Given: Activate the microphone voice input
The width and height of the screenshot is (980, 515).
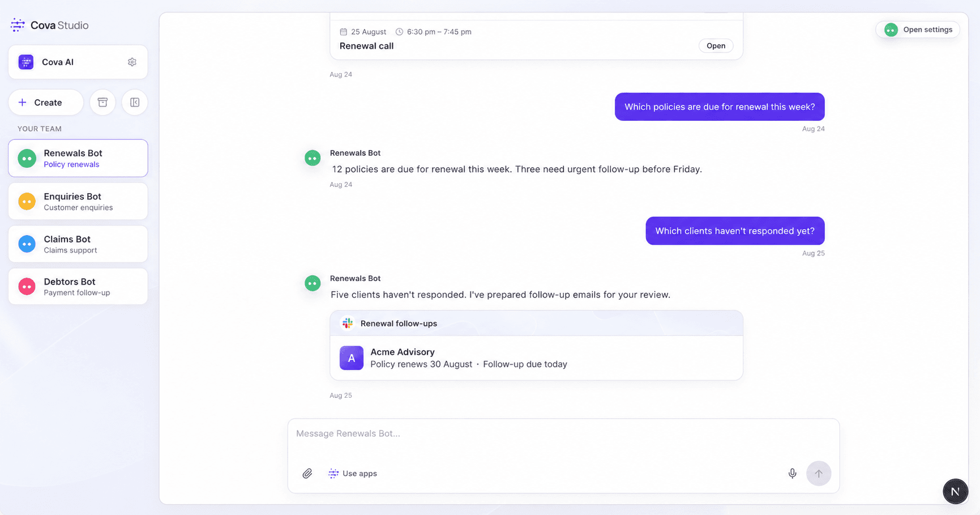Looking at the screenshot, I should (x=792, y=474).
